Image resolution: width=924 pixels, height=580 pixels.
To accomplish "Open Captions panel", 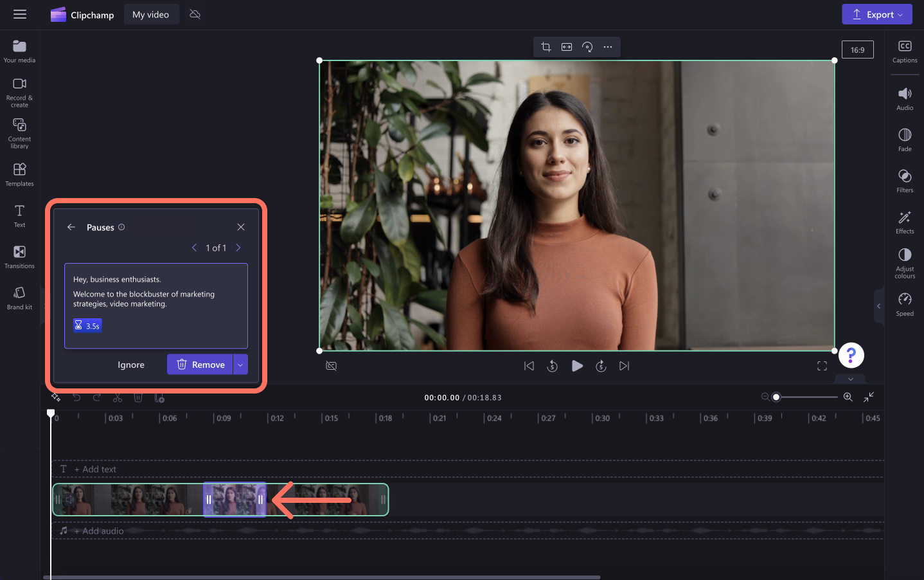I will point(905,51).
